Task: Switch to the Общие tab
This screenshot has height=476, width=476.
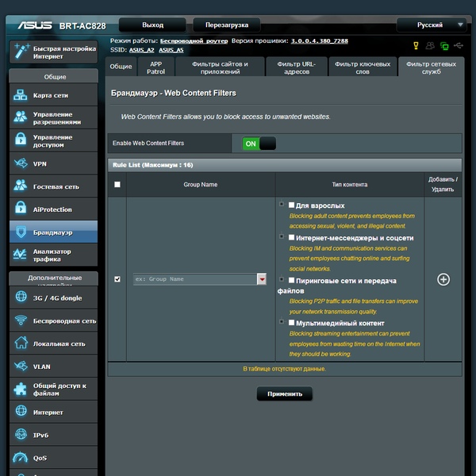Action: click(121, 67)
